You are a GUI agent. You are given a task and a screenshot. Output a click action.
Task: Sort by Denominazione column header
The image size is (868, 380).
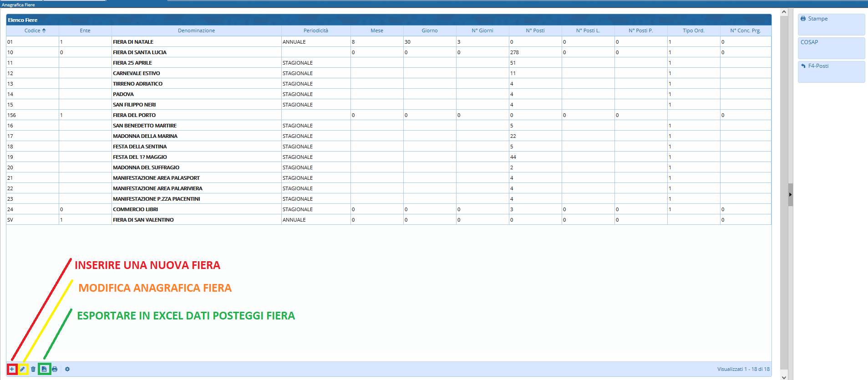[196, 30]
